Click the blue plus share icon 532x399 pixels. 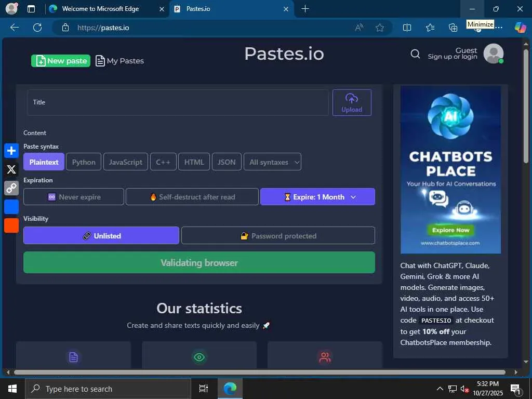(x=11, y=151)
